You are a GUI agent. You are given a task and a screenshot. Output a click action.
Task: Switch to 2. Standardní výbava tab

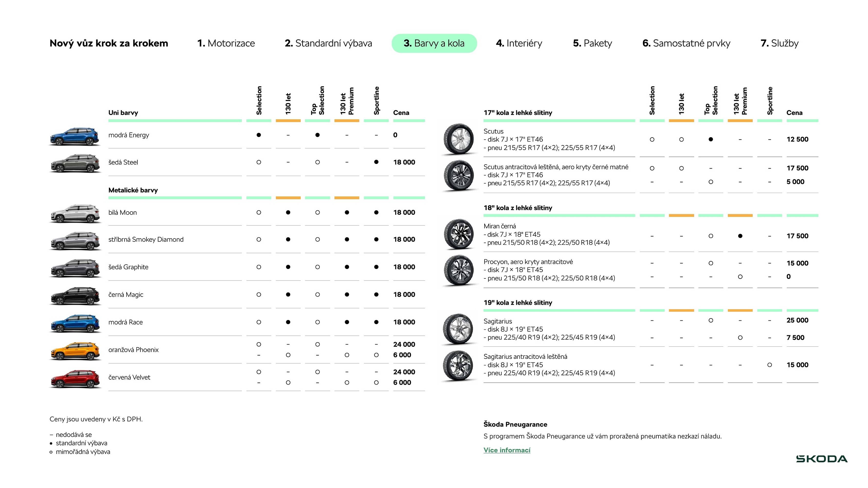328,43
